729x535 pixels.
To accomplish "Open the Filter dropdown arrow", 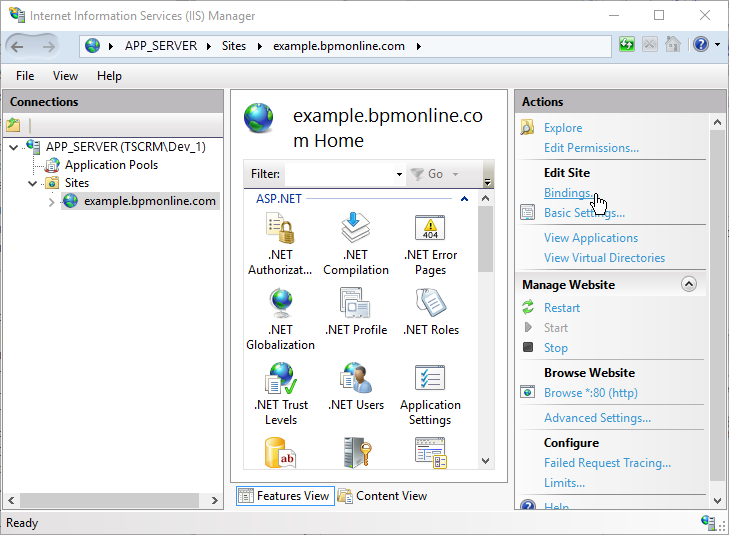I will [x=399, y=174].
